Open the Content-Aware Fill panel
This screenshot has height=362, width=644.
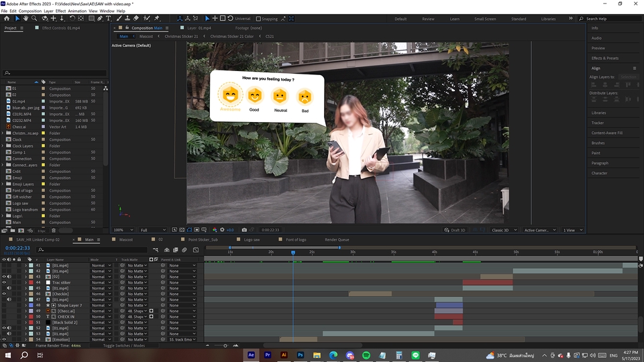click(606, 133)
